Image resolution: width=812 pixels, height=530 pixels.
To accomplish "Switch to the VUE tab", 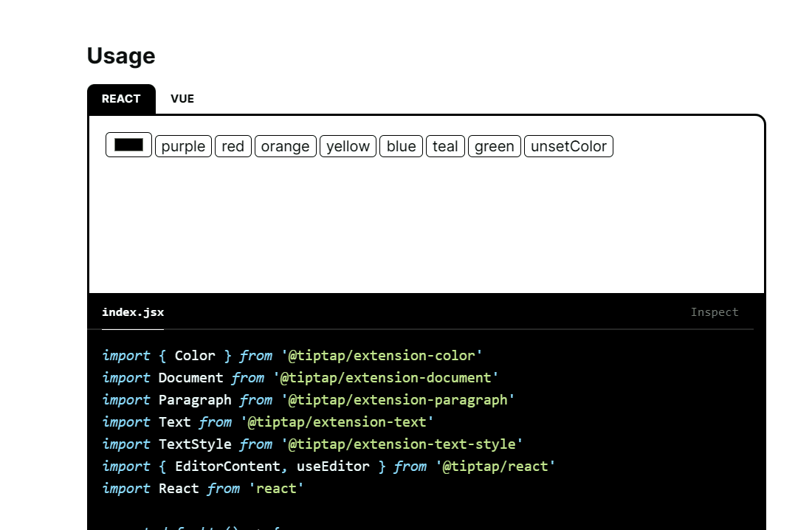I will tap(182, 98).
